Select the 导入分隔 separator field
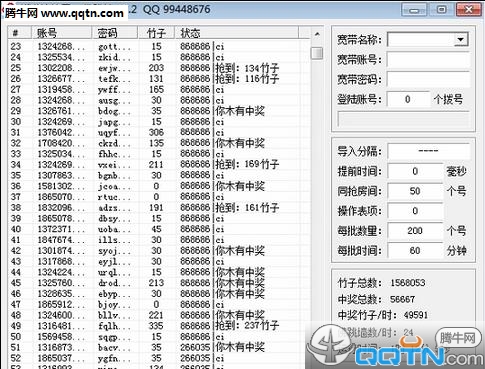The height and width of the screenshot is (369, 485). (428, 151)
